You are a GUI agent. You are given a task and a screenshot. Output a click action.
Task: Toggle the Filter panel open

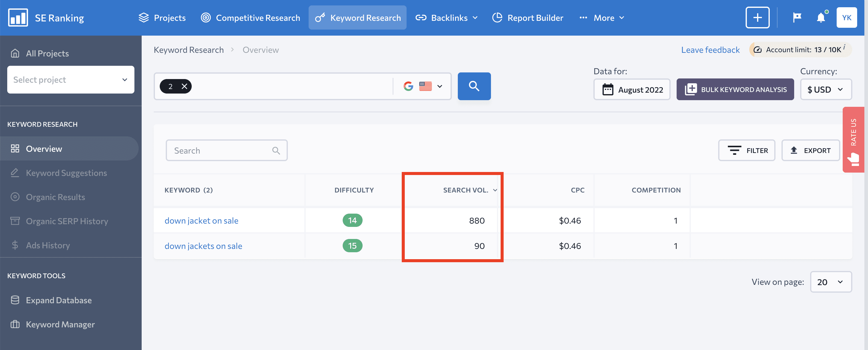tap(747, 150)
